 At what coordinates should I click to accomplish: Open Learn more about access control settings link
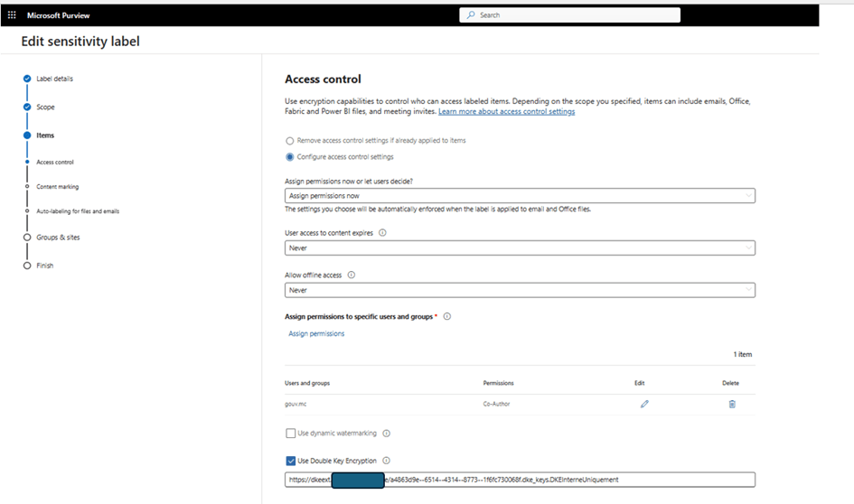[x=506, y=112]
